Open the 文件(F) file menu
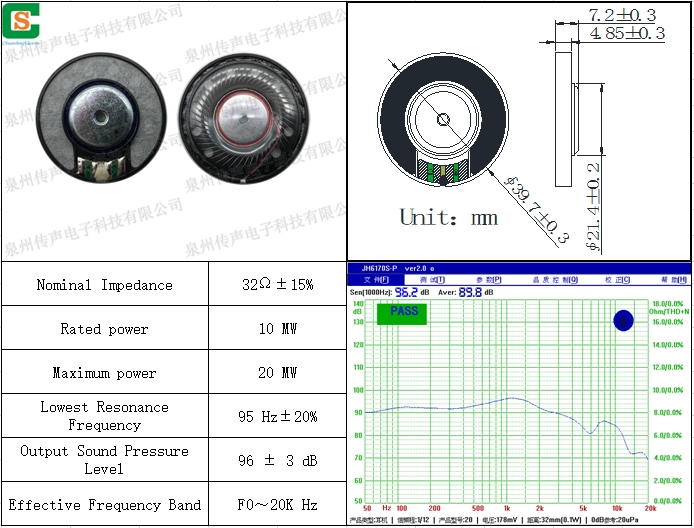Screen dimensions: 694x528 376,280
